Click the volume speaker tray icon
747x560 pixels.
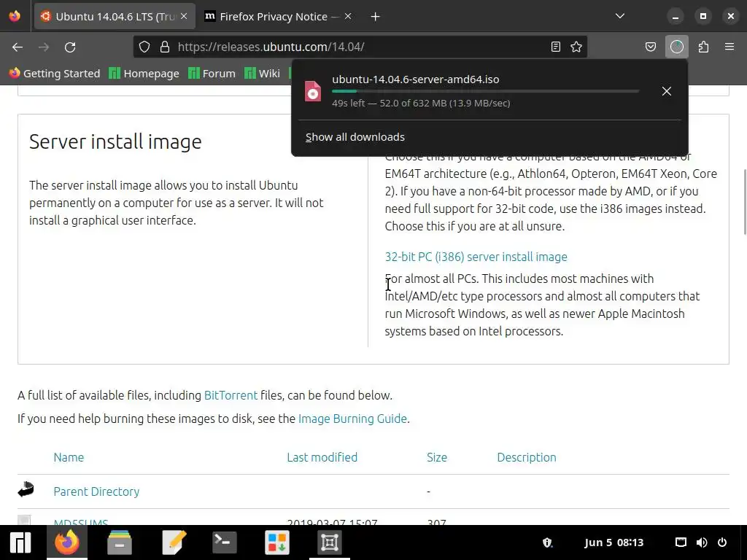click(701, 542)
